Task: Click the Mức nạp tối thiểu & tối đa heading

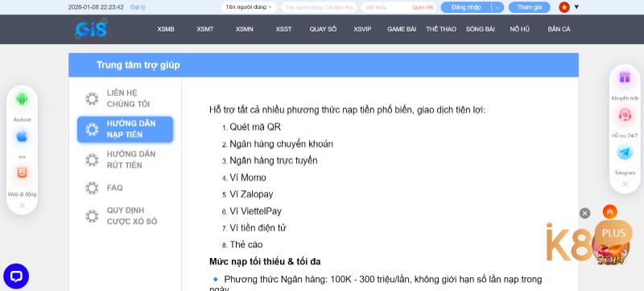Action: click(265, 261)
